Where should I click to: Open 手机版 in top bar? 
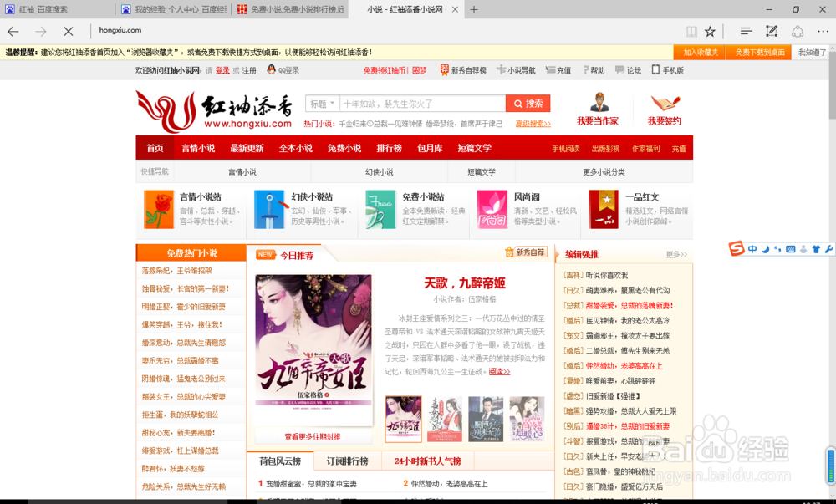pyautogui.click(x=667, y=70)
